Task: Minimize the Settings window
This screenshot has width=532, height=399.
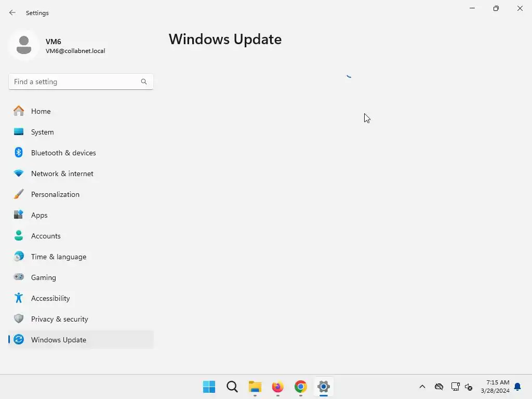Action: pyautogui.click(x=472, y=8)
